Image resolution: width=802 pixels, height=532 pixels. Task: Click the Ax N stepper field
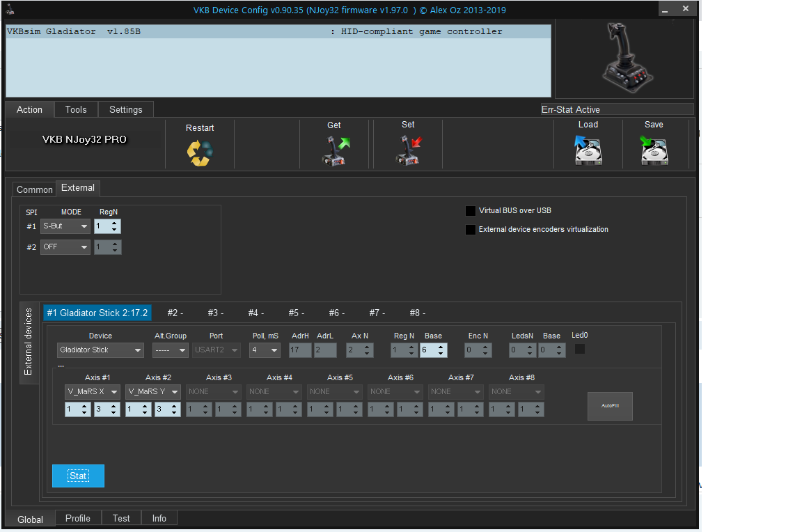pyautogui.click(x=360, y=350)
